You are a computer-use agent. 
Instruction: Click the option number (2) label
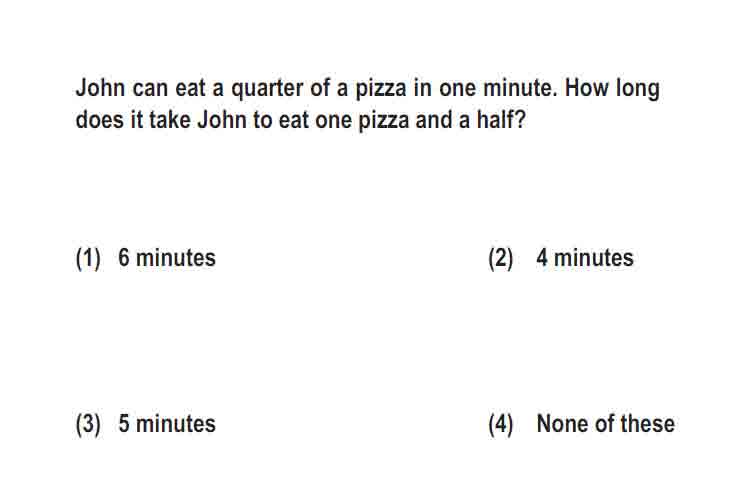pos(500,259)
